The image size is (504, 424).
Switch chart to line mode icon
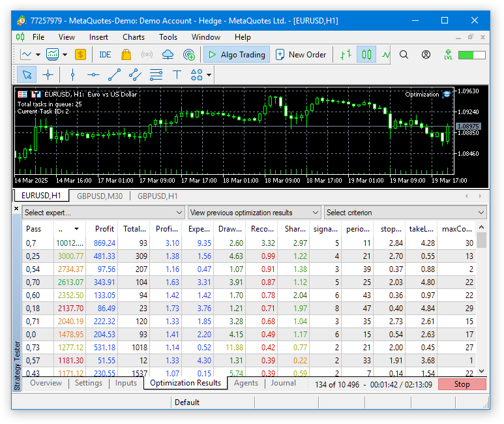[386, 55]
